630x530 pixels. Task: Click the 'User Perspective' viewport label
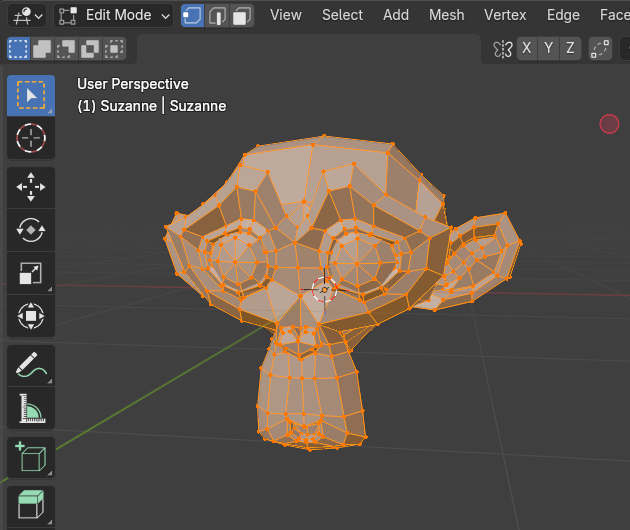[133, 84]
